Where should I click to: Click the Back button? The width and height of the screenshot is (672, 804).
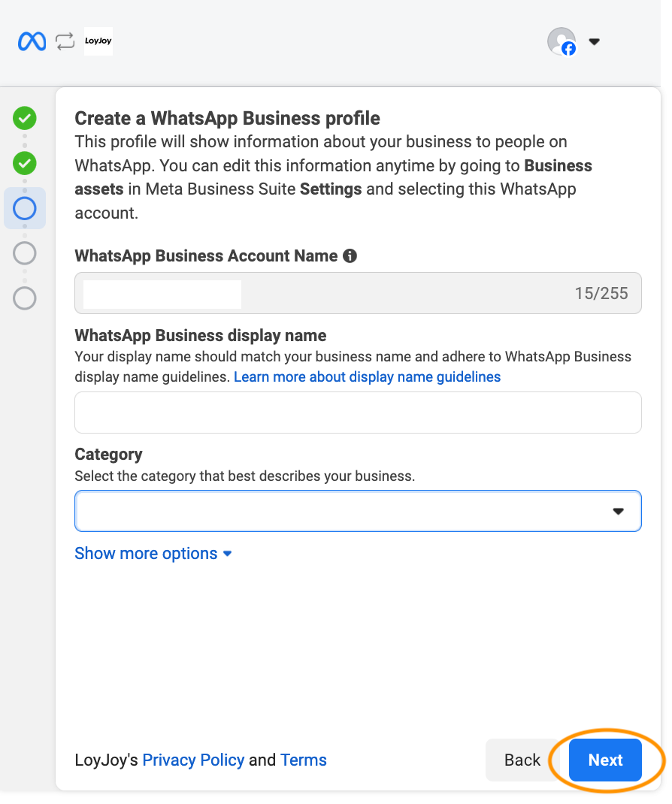(x=522, y=760)
